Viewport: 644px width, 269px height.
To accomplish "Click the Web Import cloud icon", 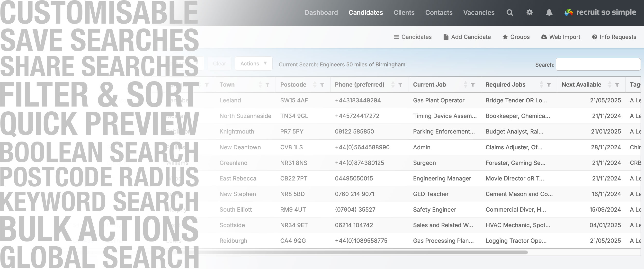I will [x=544, y=37].
